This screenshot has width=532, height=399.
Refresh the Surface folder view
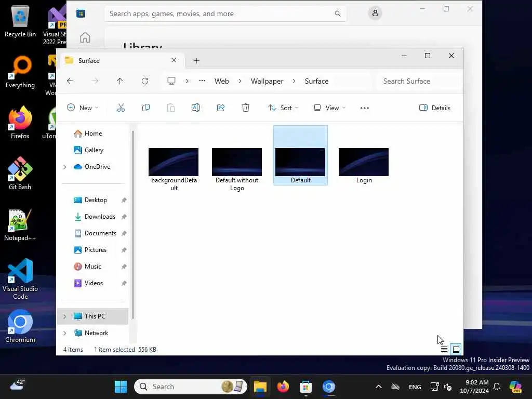point(145,81)
